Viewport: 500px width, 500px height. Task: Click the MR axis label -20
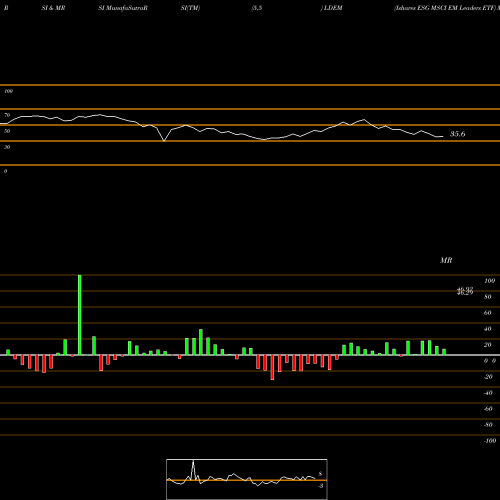click(488, 377)
